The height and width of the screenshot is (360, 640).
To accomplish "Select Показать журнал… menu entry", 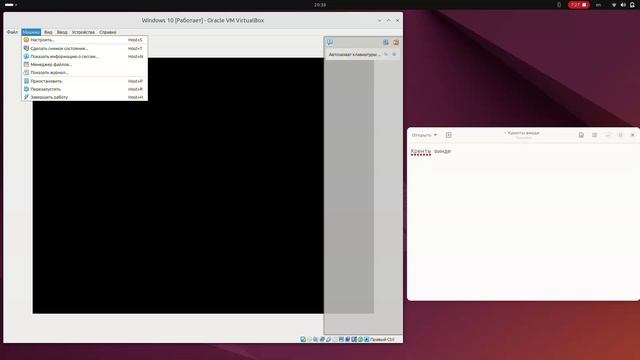I will (x=84, y=72).
